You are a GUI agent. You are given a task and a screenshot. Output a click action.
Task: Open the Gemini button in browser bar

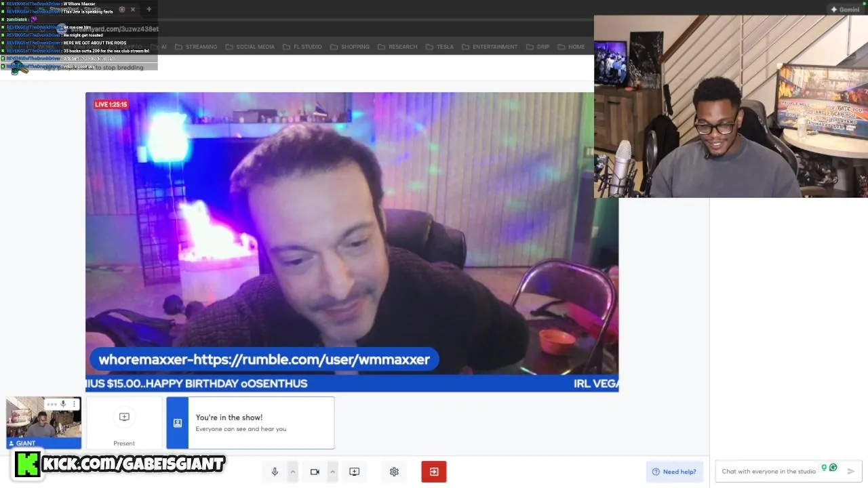coord(845,9)
